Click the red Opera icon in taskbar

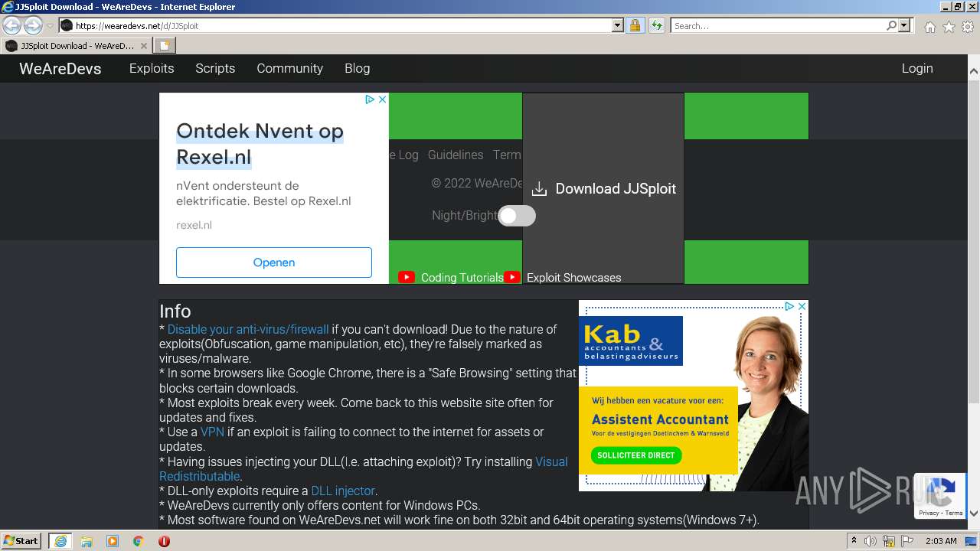(164, 541)
